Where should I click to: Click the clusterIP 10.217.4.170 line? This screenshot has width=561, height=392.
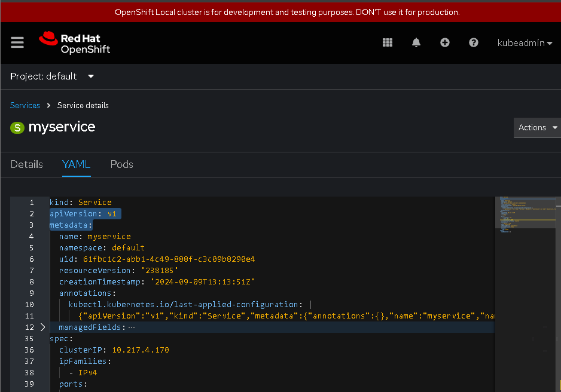click(114, 350)
